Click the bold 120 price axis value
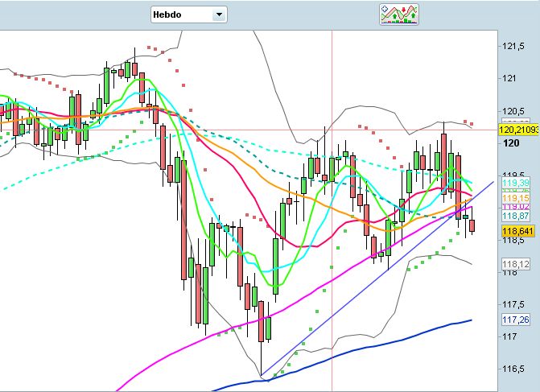This screenshot has height=392, width=540. [509, 143]
